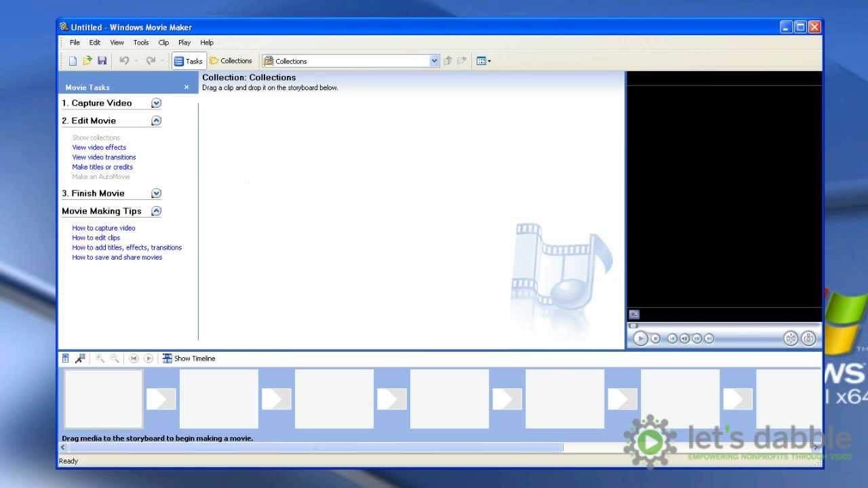This screenshot has height=488, width=868.
Task: Switch to Show Timeline view
Action: pos(189,359)
